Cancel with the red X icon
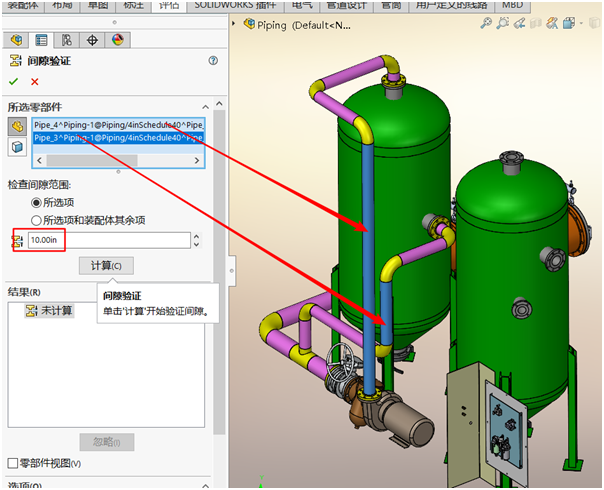 click(35, 81)
